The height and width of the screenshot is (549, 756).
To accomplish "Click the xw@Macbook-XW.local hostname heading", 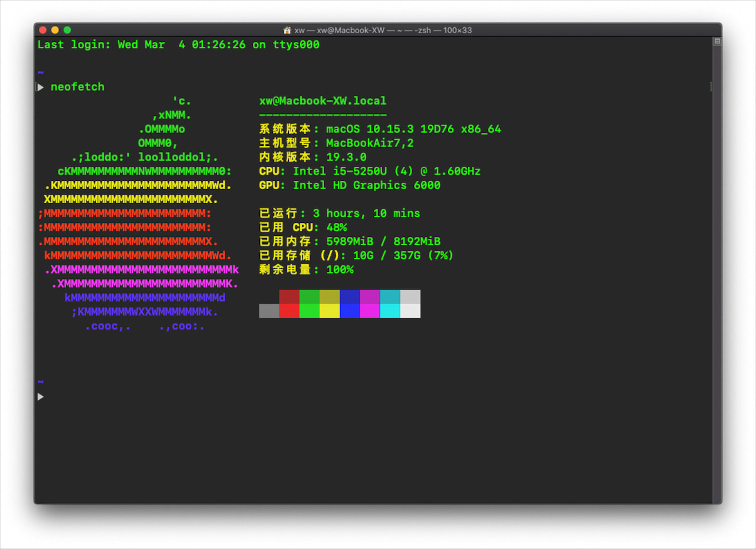I will point(322,100).
